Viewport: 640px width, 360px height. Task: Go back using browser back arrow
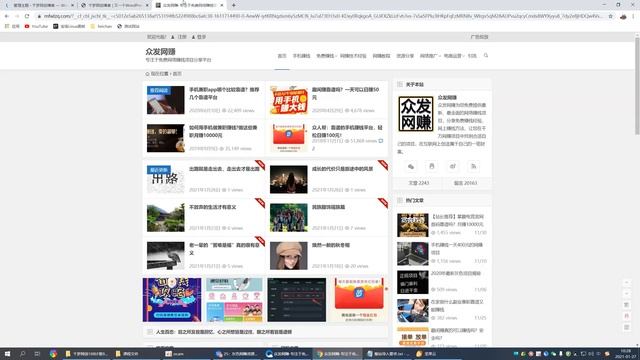click(x=7, y=16)
